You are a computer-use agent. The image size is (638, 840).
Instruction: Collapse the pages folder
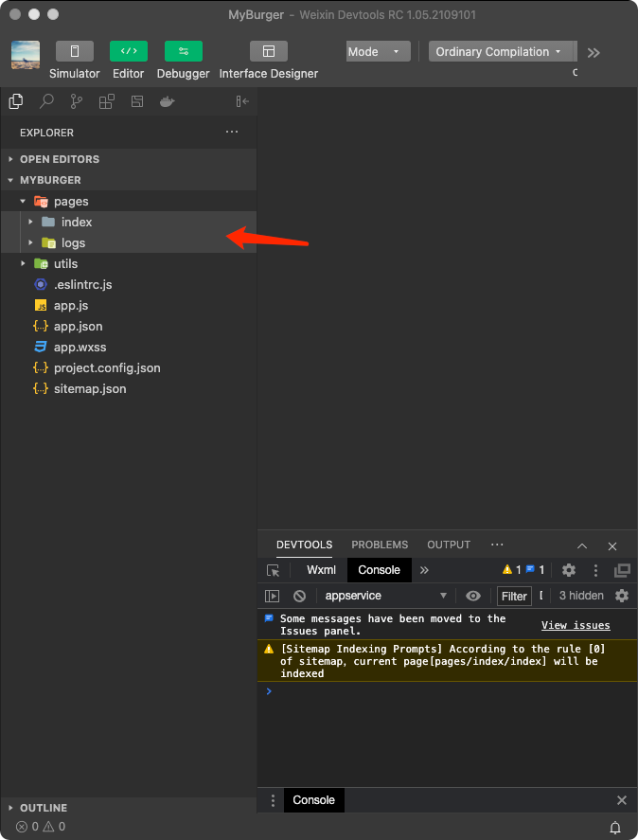(x=129, y=201)
